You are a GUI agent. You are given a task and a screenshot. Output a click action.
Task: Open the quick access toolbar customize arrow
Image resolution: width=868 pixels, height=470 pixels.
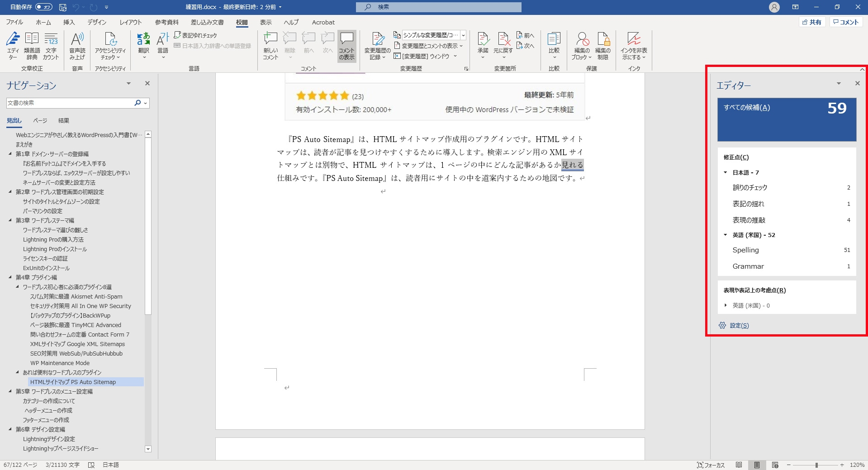107,7
